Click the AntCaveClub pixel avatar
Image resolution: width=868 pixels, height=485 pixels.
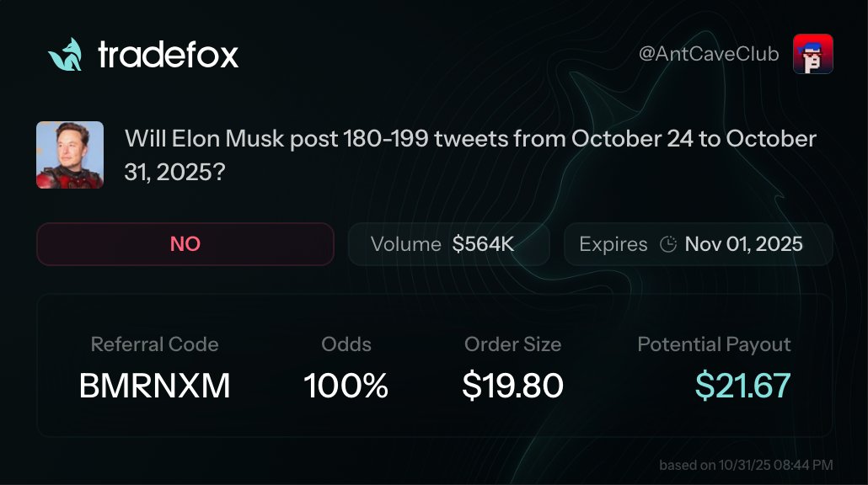[812, 54]
